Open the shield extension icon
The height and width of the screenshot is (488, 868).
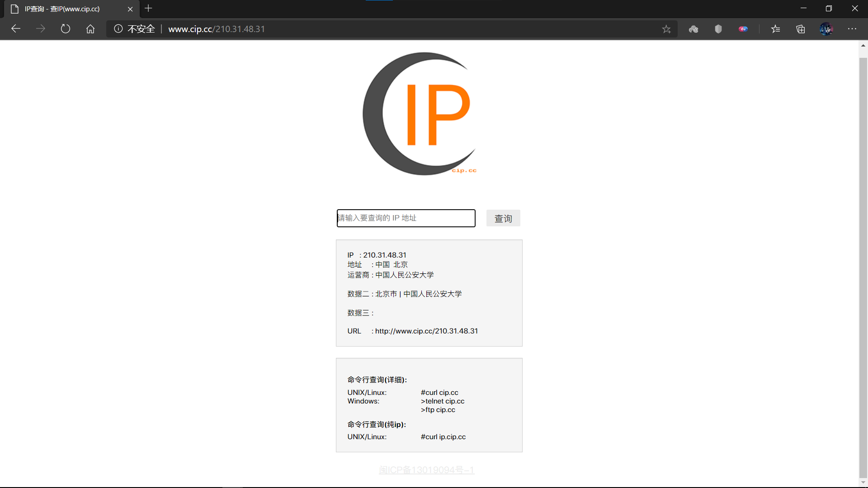718,29
